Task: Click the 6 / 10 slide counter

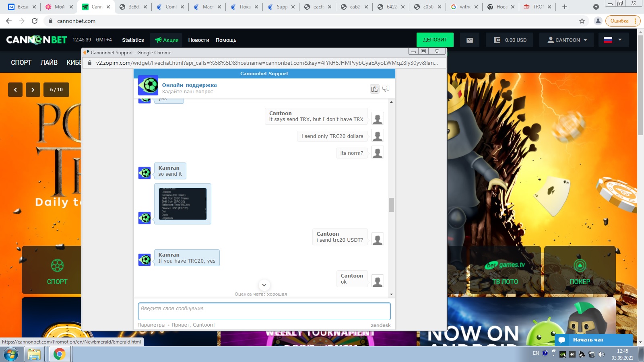Action: 56,90
